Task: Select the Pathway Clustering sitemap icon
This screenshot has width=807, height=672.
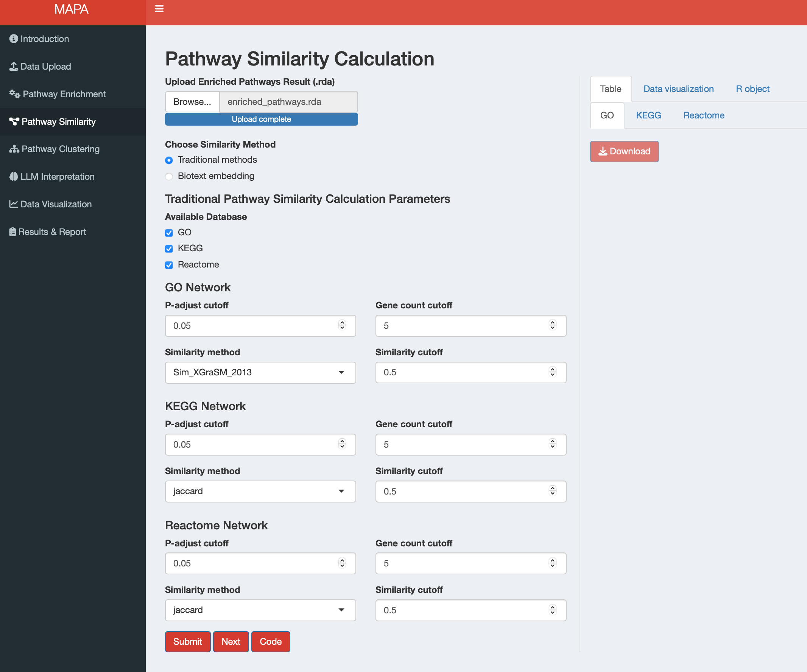Action: click(14, 149)
